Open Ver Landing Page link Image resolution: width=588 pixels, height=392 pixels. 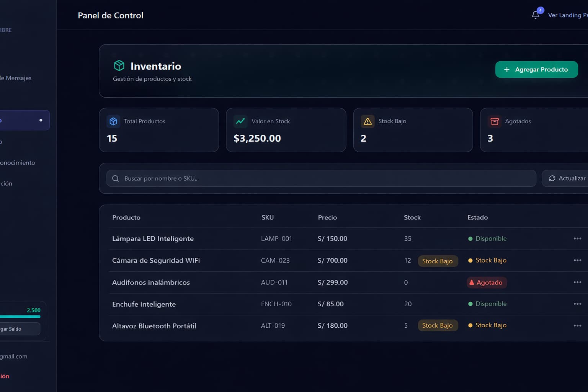[568, 15]
